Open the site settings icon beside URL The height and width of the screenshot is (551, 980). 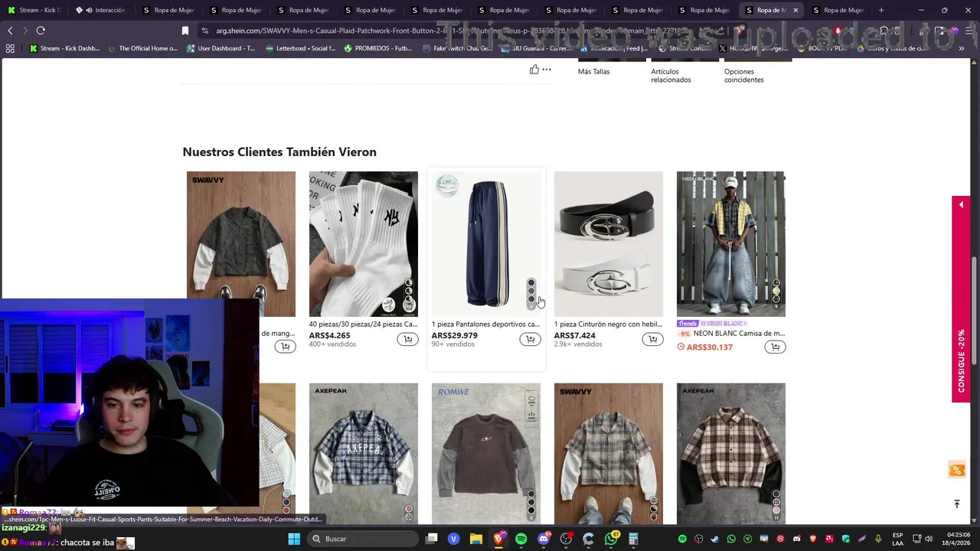(205, 31)
